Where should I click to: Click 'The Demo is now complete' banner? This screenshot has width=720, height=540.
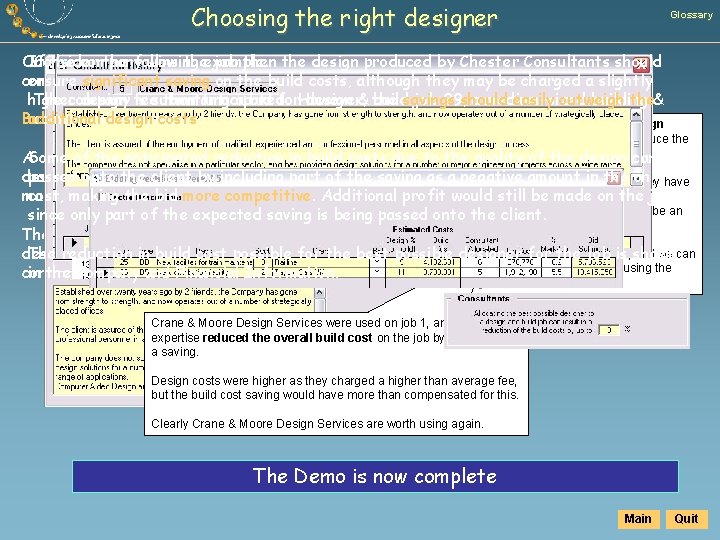(x=375, y=476)
